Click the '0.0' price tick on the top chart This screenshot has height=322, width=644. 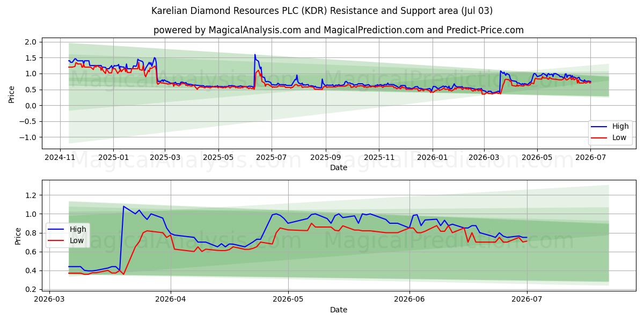coord(31,106)
